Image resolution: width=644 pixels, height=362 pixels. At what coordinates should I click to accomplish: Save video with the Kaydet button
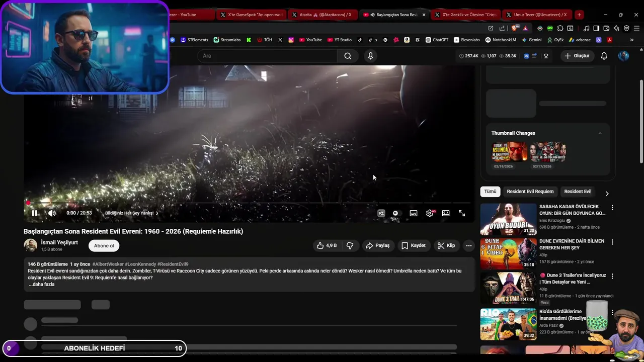click(x=414, y=245)
